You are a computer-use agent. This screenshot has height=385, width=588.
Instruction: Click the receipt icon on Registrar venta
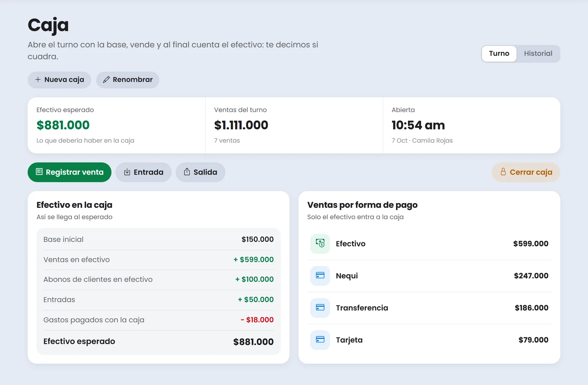click(39, 172)
